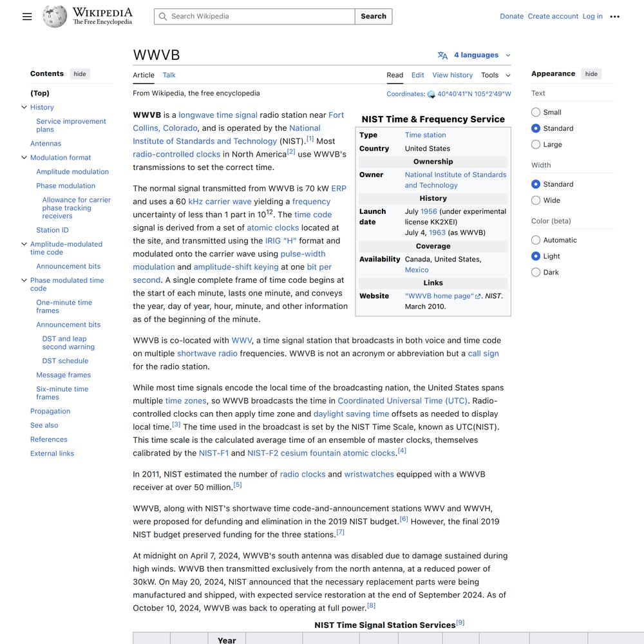Switch to the Article tab
The width and height of the screenshot is (644, 644).
144,75
